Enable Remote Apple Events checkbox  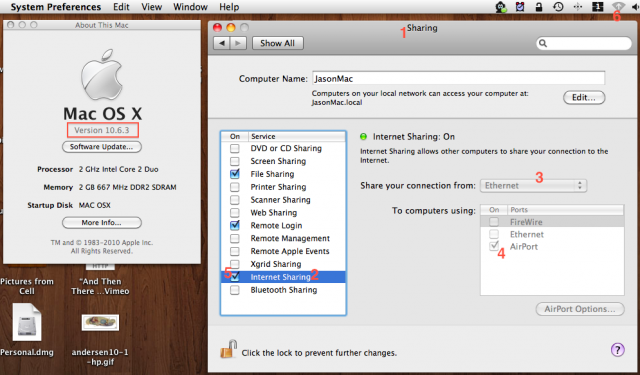click(x=235, y=251)
